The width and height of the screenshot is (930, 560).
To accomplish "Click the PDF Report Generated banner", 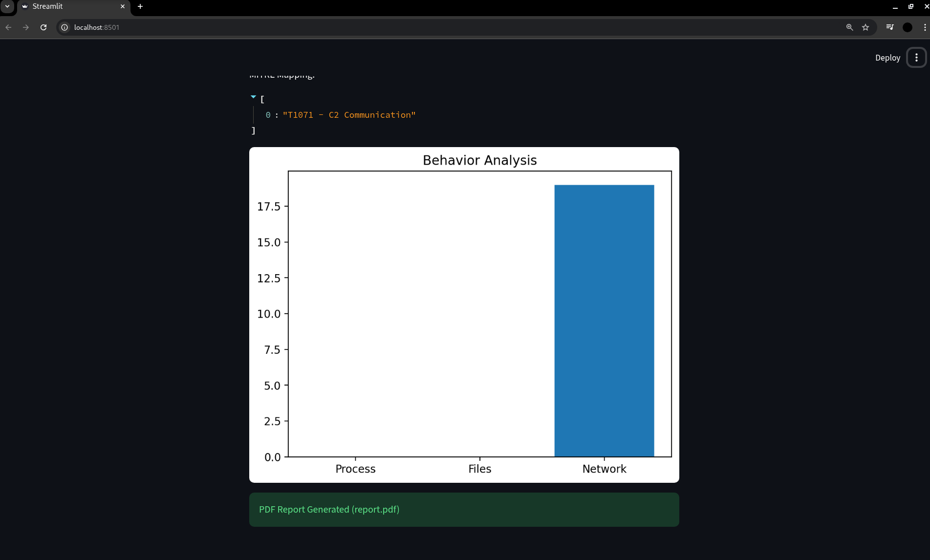I will tap(464, 509).
